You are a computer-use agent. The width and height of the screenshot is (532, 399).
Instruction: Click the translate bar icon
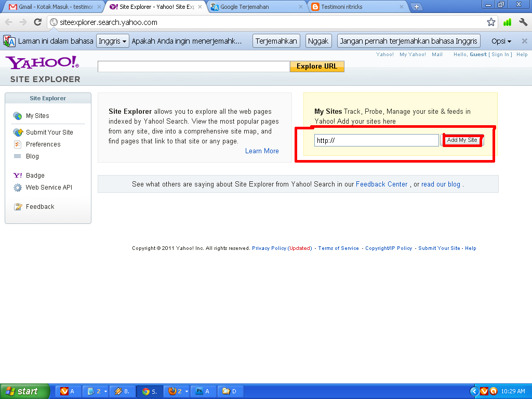tap(9, 41)
